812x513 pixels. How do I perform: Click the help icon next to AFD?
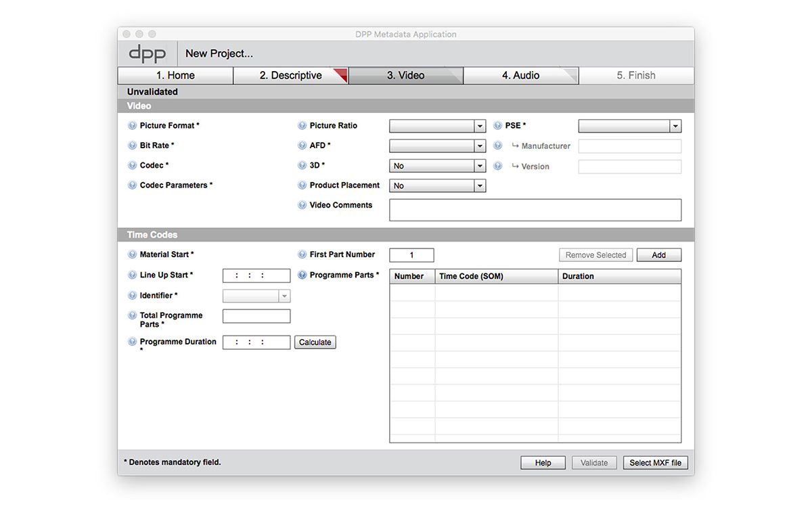coord(302,146)
